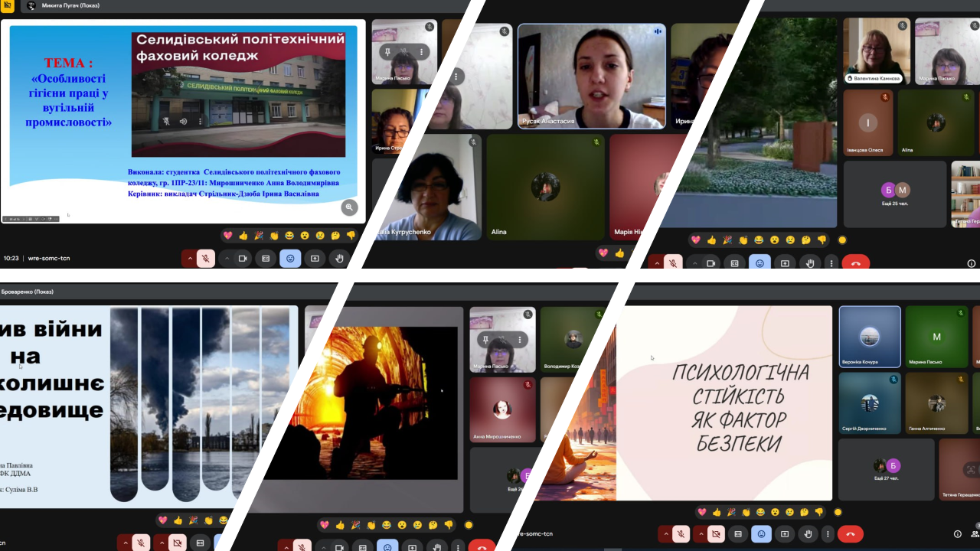
Task: Send heart reaction in the hygiene-topic presentation call
Action: point(227,235)
